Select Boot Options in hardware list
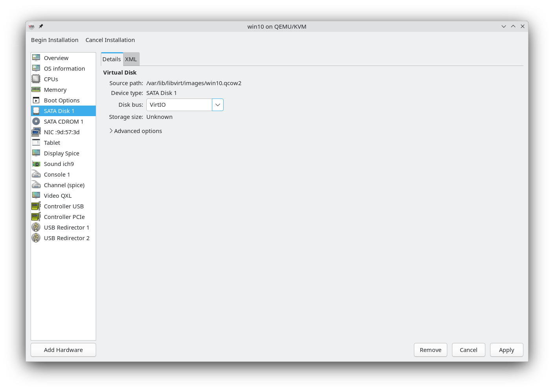554x392 pixels. 62,100
